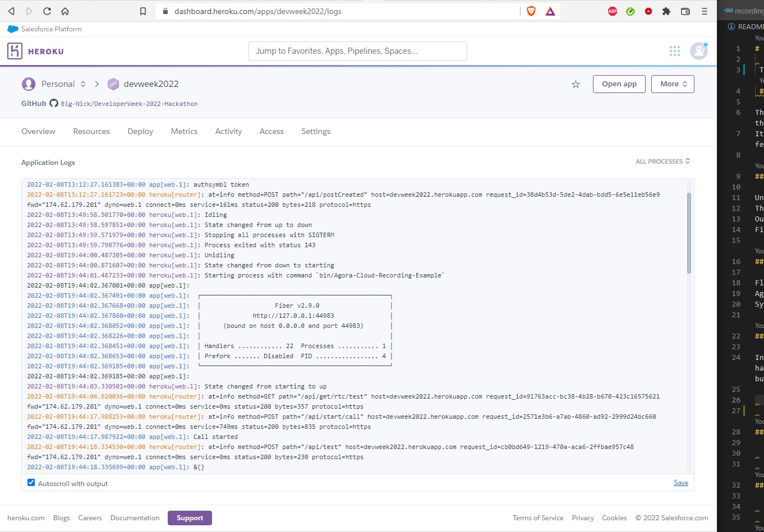Click the purple Support button

pyautogui.click(x=190, y=518)
